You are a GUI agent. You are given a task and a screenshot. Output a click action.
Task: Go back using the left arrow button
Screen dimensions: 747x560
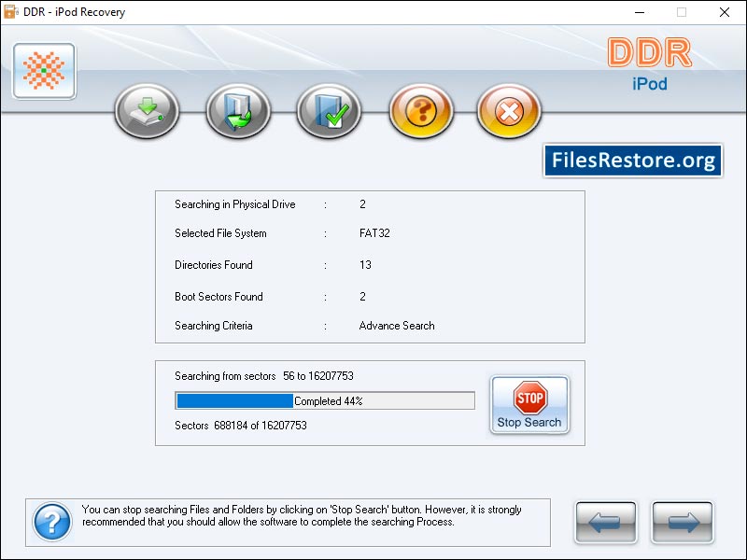tap(605, 523)
